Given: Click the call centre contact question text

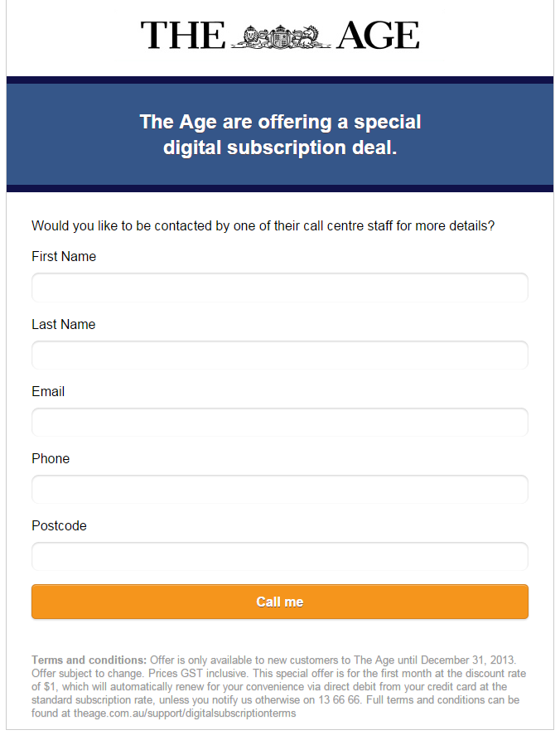Looking at the screenshot, I should tap(263, 226).
